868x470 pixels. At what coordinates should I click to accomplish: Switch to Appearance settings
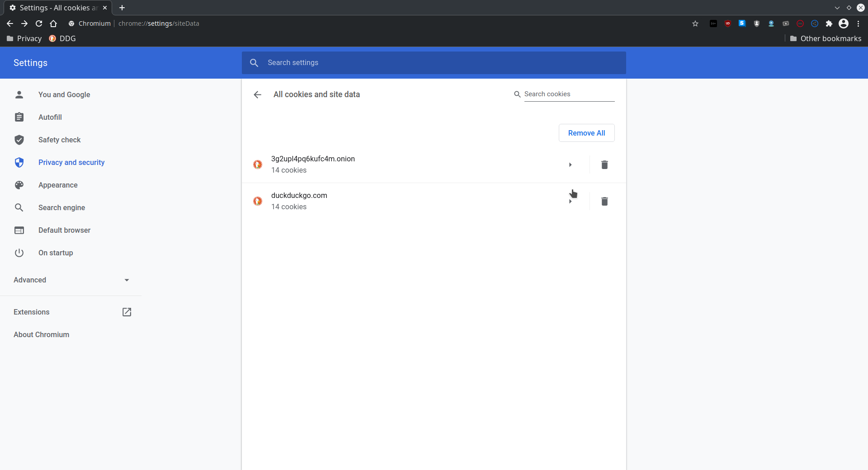(x=58, y=185)
